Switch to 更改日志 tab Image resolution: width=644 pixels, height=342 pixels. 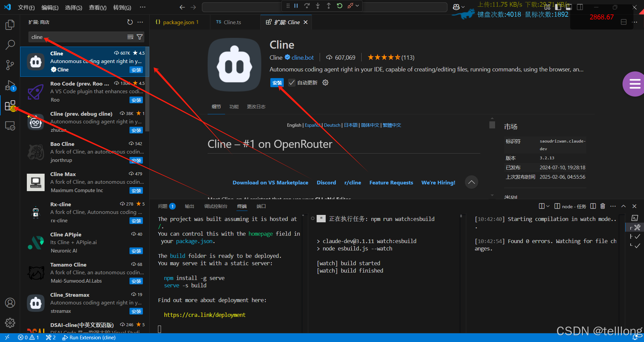pos(256,107)
